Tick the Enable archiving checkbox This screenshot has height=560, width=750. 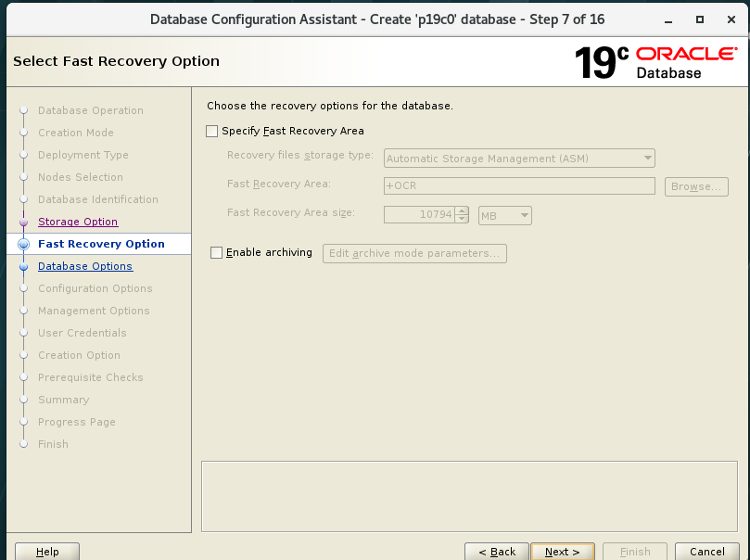click(x=216, y=252)
